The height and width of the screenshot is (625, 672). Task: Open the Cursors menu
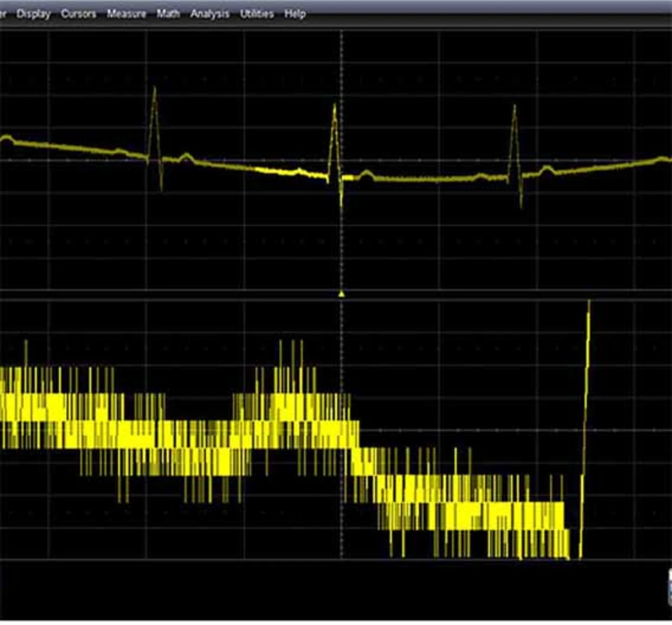[78, 14]
